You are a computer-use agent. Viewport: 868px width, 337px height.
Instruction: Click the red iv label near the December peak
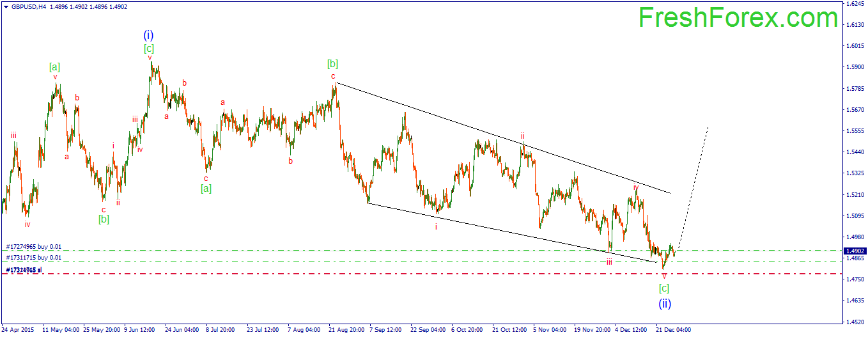point(636,187)
